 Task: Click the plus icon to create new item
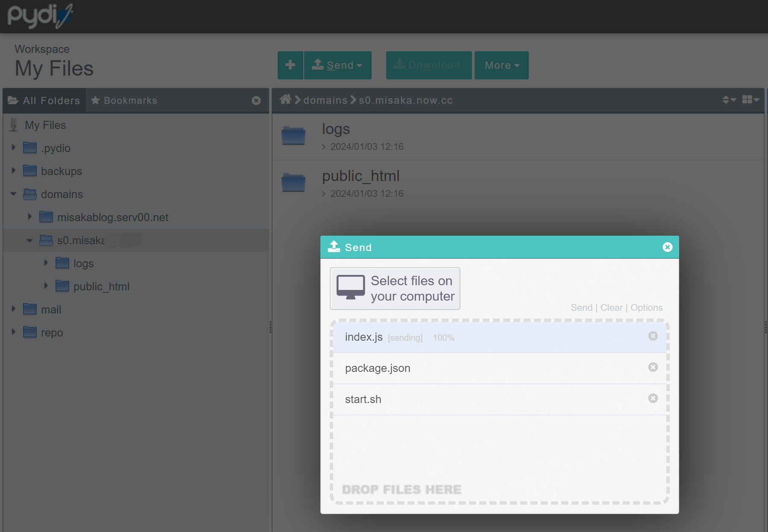(x=290, y=65)
